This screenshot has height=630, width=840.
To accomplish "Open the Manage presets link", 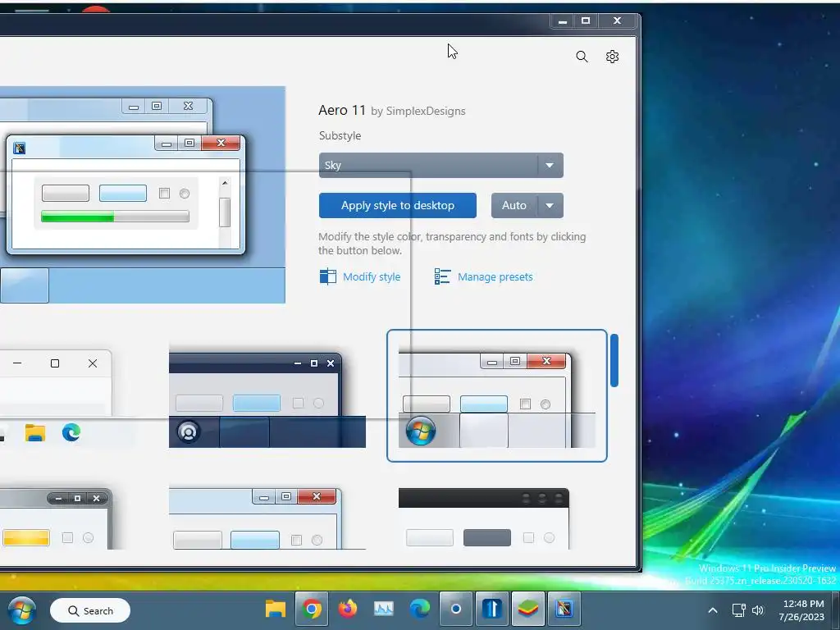I will point(495,276).
